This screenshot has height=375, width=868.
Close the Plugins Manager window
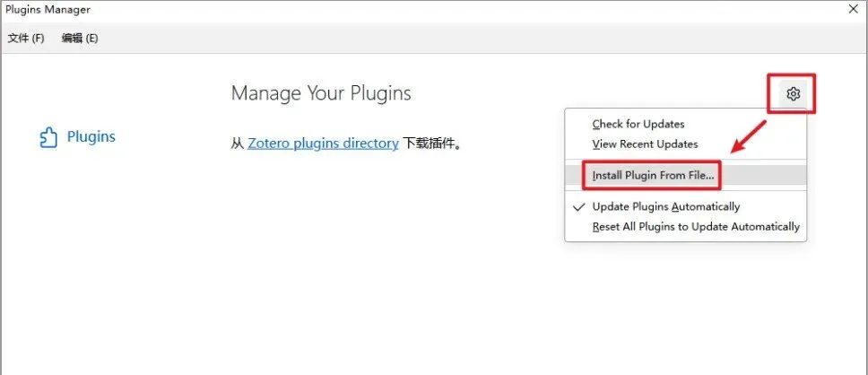(853, 9)
